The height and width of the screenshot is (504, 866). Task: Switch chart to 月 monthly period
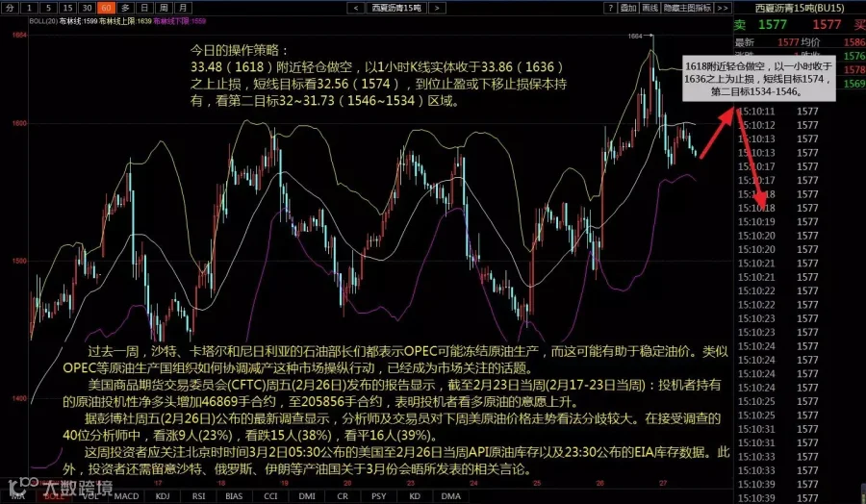pyautogui.click(x=183, y=8)
